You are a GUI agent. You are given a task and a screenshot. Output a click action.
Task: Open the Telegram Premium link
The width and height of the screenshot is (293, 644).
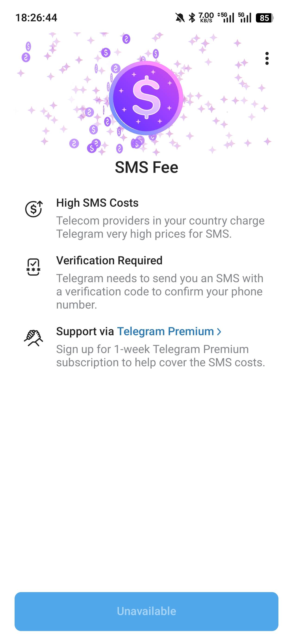[165, 331]
